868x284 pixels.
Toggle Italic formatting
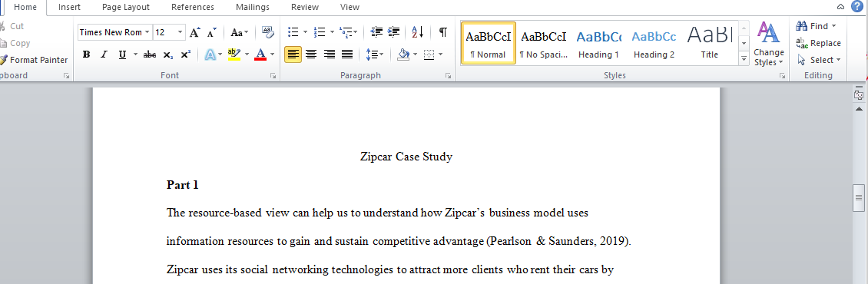104,54
